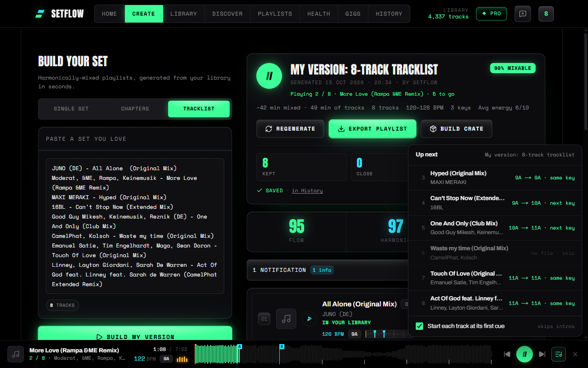
Task: Click the now-playing artwork music note
Action: (16, 354)
